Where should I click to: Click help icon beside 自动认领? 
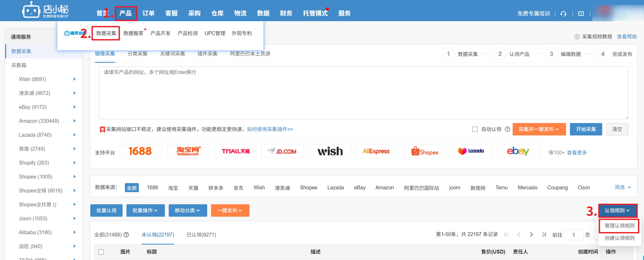pyautogui.click(x=507, y=129)
